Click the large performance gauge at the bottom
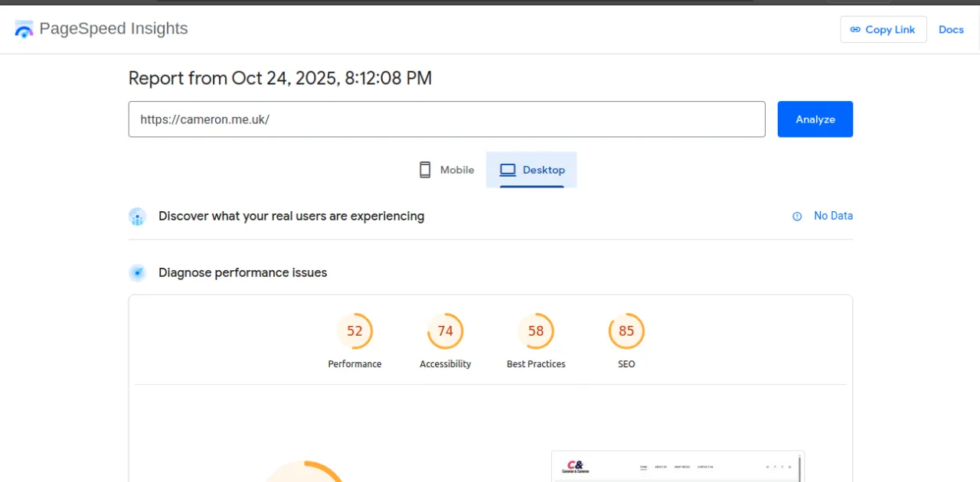 305,473
